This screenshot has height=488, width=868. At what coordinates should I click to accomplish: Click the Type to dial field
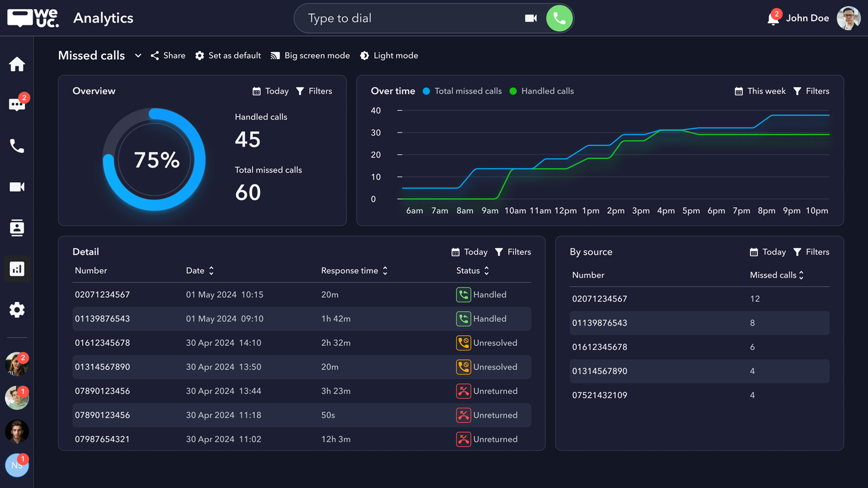(x=405, y=19)
